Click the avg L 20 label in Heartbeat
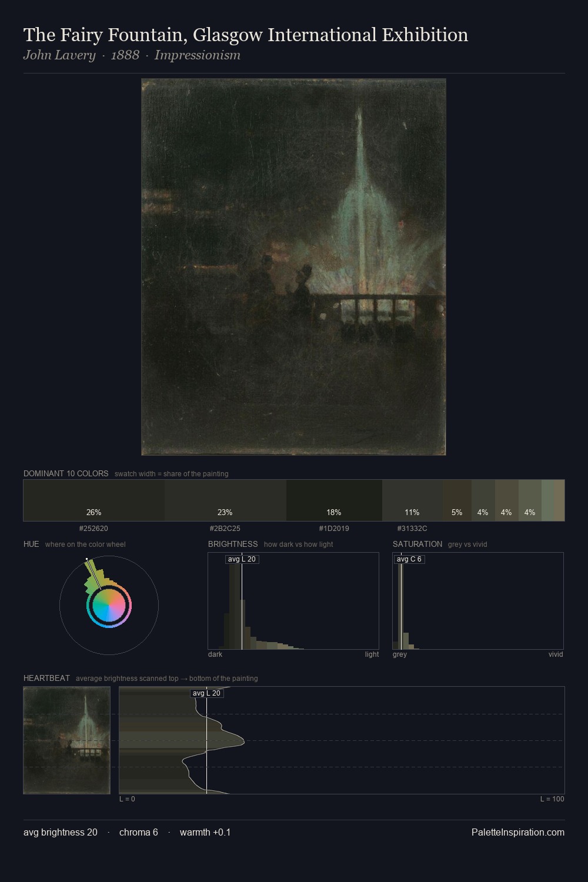588x882 pixels. pyautogui.click(x=206, y=693)
